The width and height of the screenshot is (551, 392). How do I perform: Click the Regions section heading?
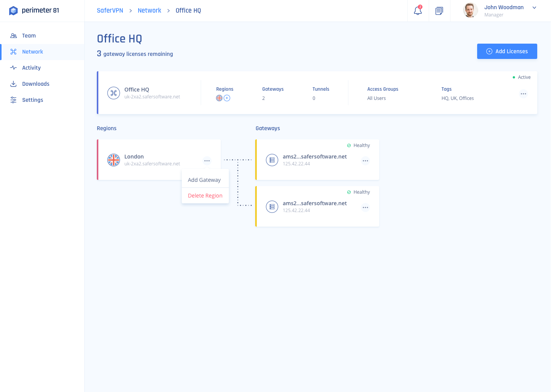107,128
